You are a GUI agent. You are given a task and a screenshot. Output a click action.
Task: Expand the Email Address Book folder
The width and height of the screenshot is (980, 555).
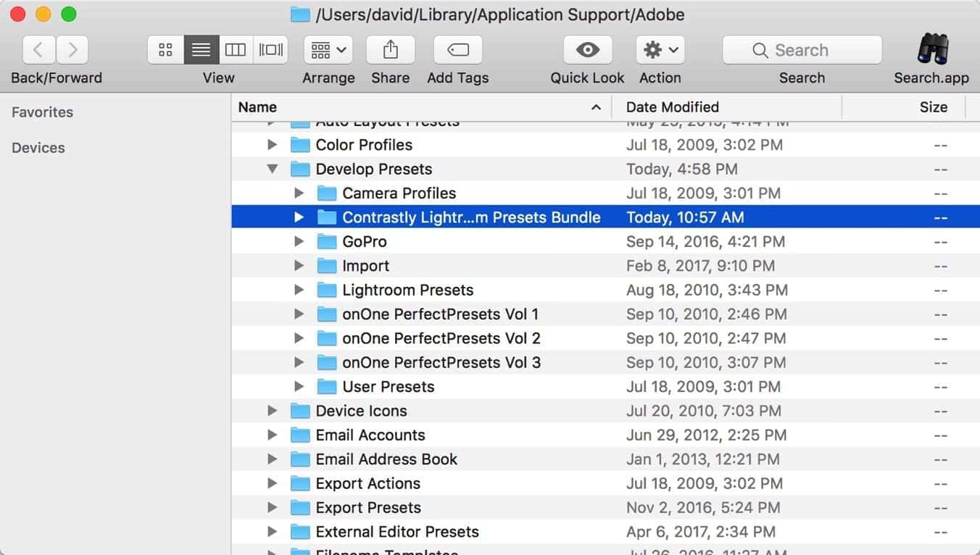point(272,459)
